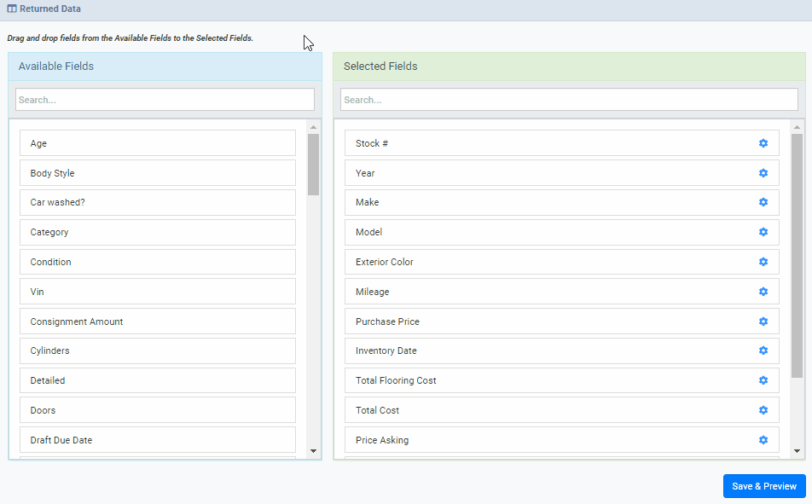Click Selected Fields scrollbar down arrow
The width and height of the screenshot is (812, 504).
click(x=797, y=451)
